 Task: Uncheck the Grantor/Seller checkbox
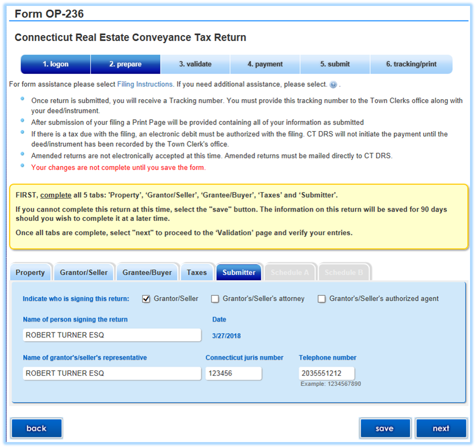pos(146,299)
